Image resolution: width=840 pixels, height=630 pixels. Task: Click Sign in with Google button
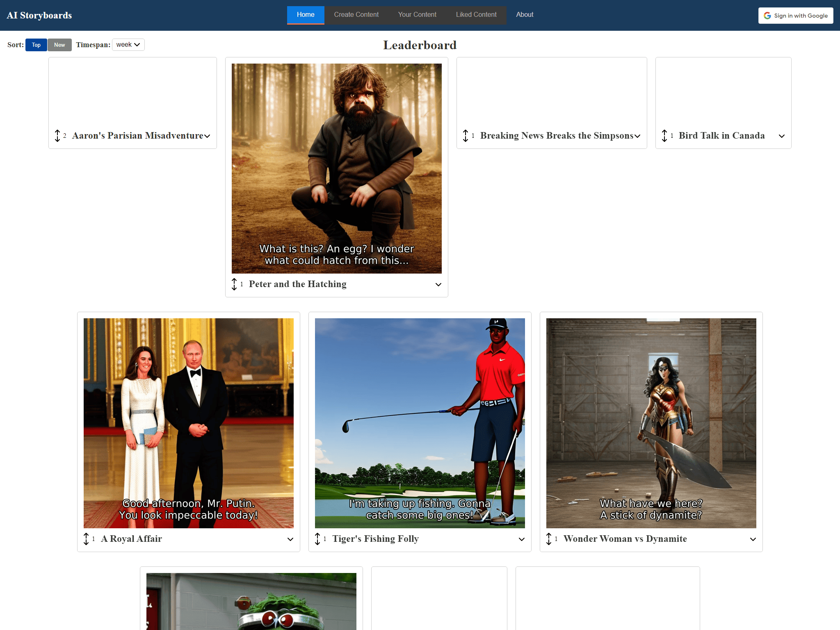click(x=796, y=16)
